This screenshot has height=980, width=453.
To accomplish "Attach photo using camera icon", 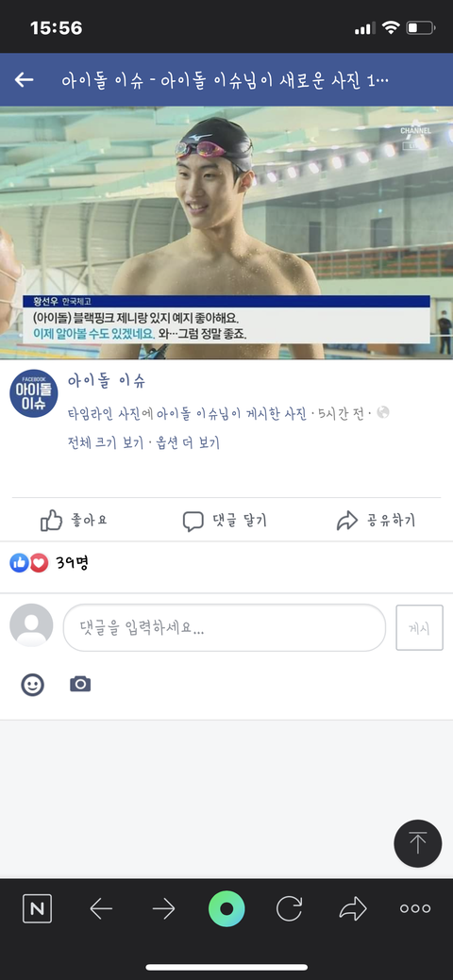I will pyautogui.click(x=80, y=684).
